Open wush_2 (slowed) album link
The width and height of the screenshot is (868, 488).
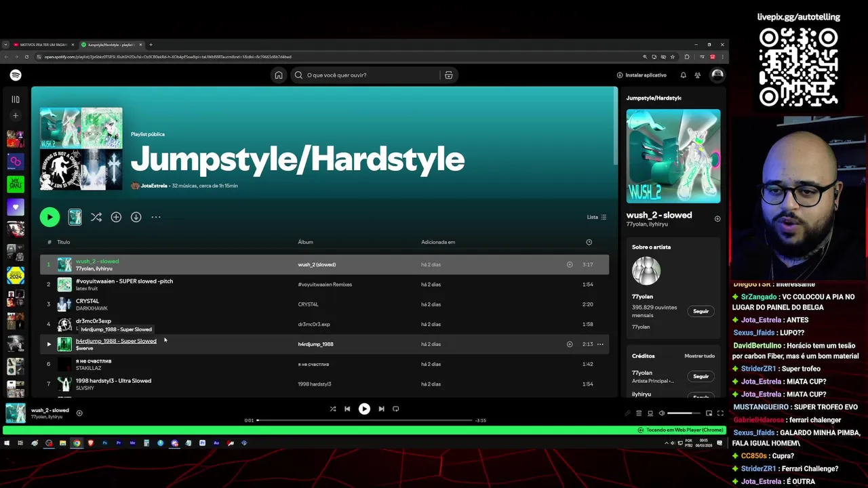coord(317,264)
